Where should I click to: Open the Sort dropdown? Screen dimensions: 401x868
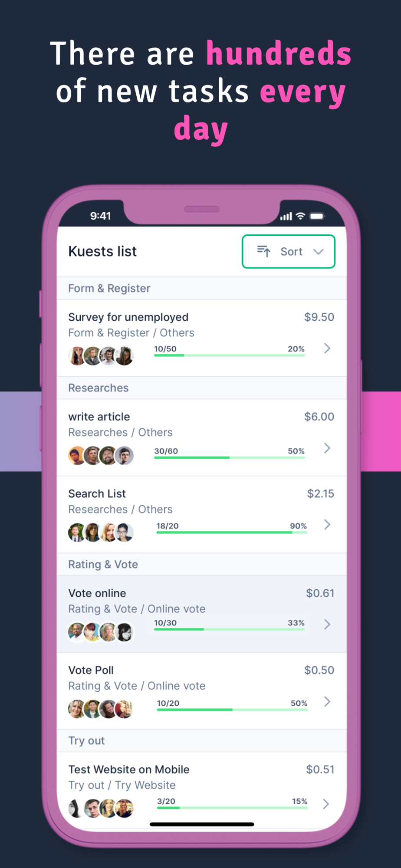tap(289, 252)
